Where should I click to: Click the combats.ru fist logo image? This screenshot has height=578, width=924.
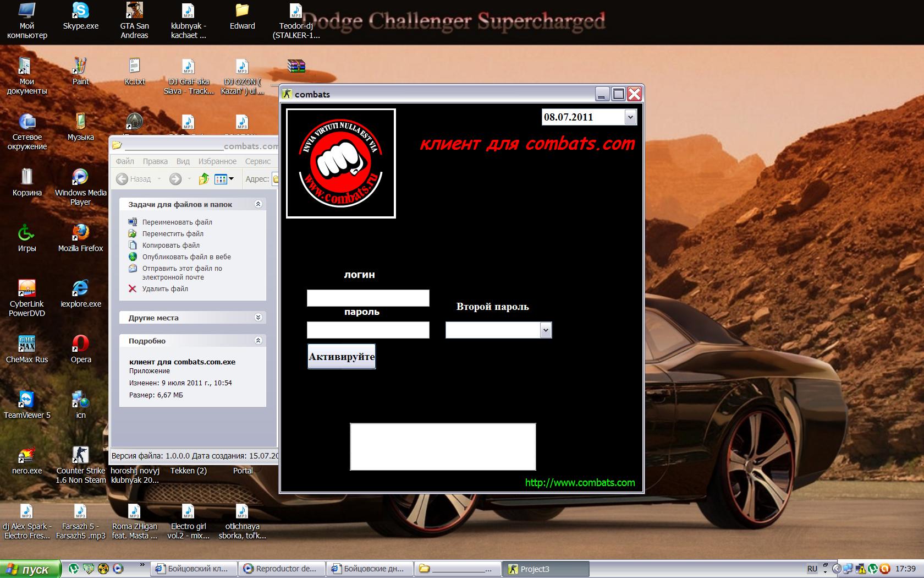pyautogui.click(x=340, y=163)
